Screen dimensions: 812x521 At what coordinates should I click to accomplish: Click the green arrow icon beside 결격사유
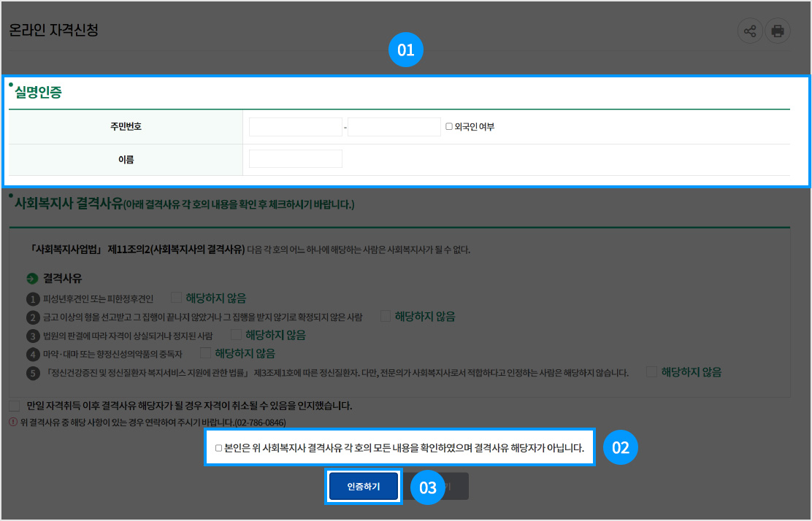tap(32, 279)
